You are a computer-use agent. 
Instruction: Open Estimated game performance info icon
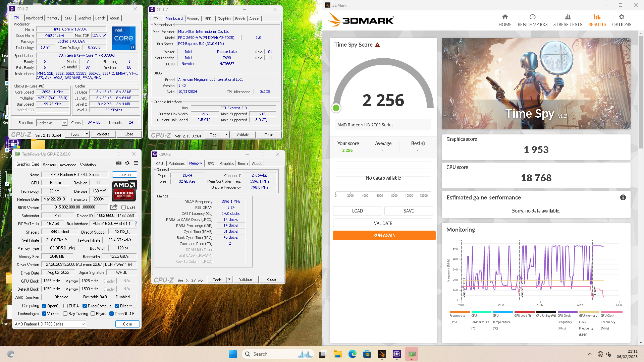(x=623, y=197)
